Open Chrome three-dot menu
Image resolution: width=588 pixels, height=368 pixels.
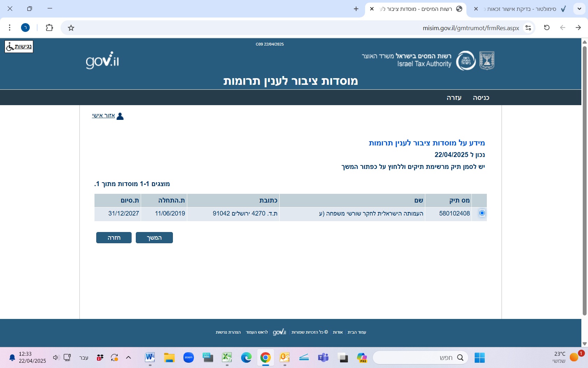pyautogui.click(x=10, y=28)
